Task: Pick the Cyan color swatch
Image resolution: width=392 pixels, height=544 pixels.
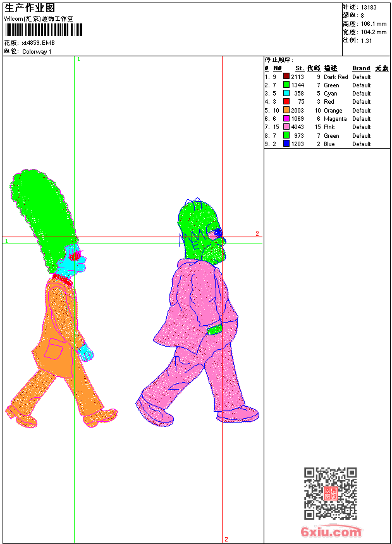Action: 286,93
